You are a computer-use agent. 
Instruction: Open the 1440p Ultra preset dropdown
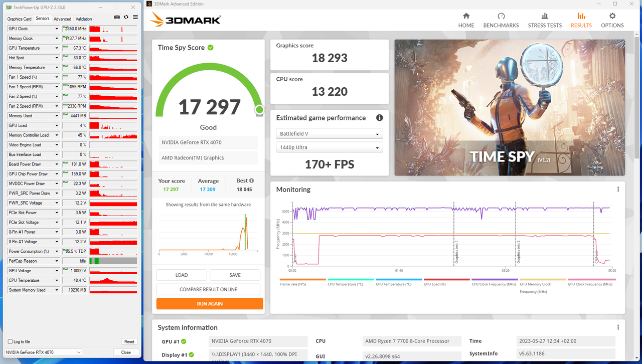click(x=329, y=147)
